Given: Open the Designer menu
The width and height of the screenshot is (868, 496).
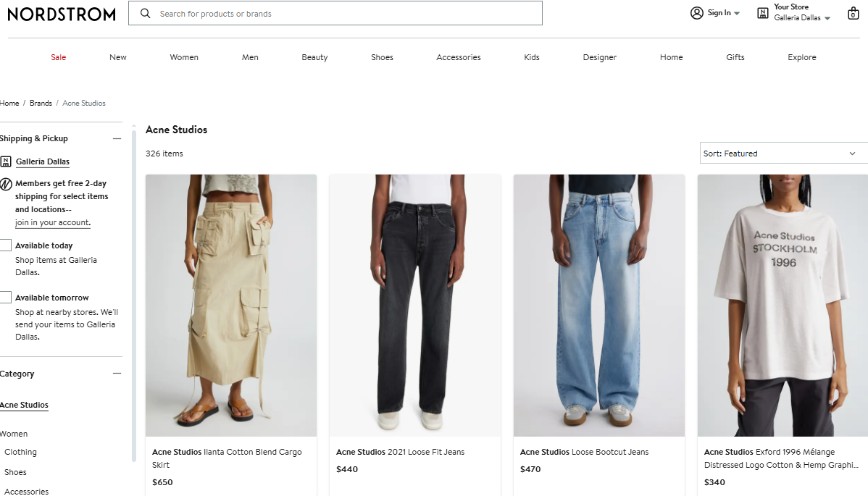Looking at the screenshot, I should (600, 57).
